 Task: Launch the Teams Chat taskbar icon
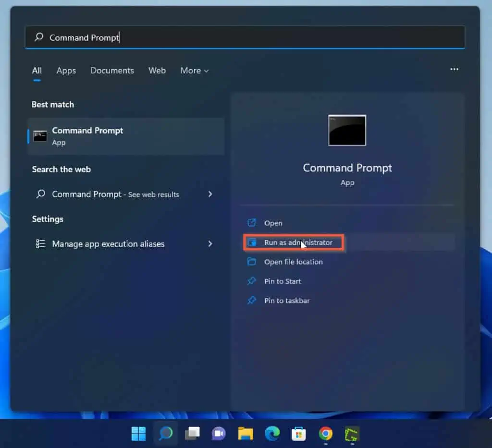219,434
